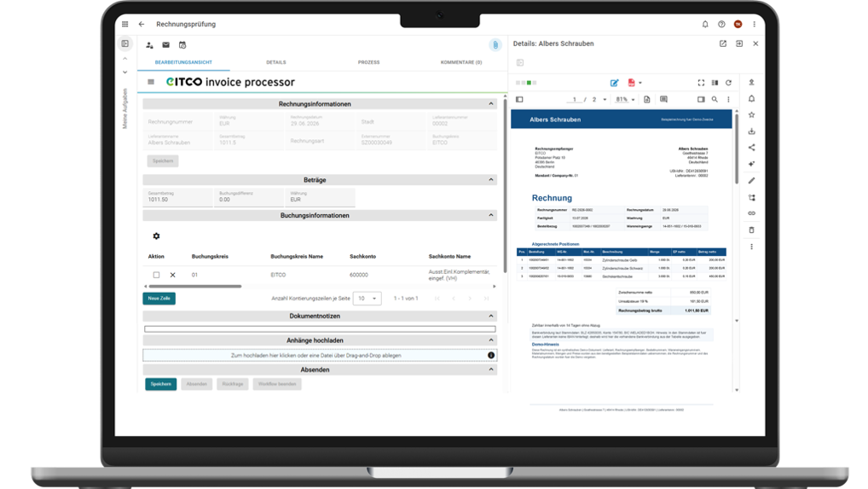868x489 pixels.
Task: Open details in new window icon
Action: point(723,44)
